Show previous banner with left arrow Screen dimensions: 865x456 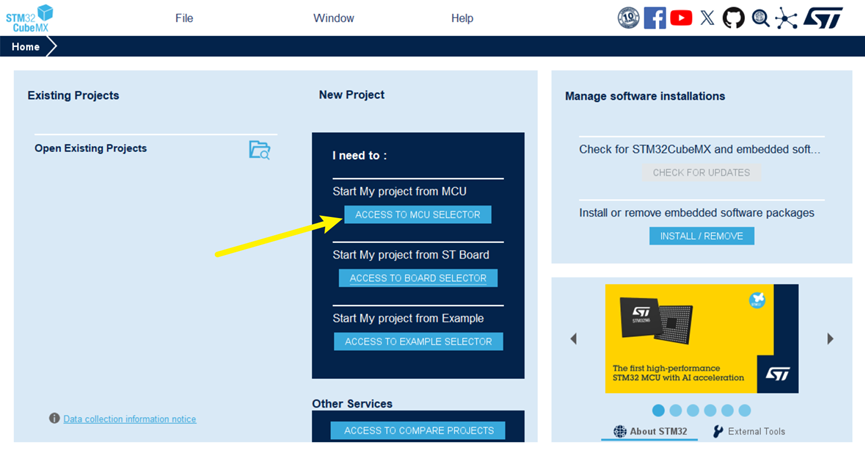574,339
